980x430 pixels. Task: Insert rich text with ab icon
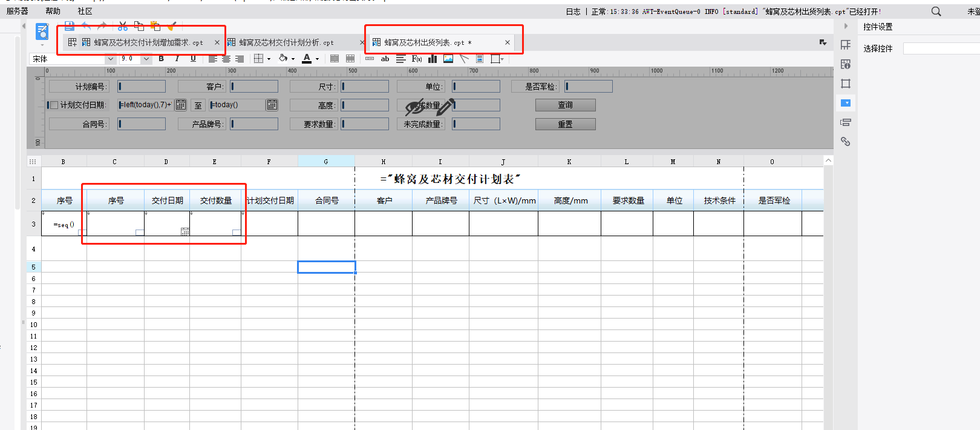tap(385, 59)
